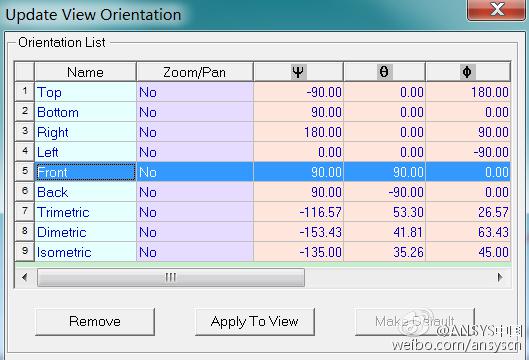This screenshot has width=529, height=360.
Task: Click Theta value 53.30 for Trimetric
Action: pos(385,212)
